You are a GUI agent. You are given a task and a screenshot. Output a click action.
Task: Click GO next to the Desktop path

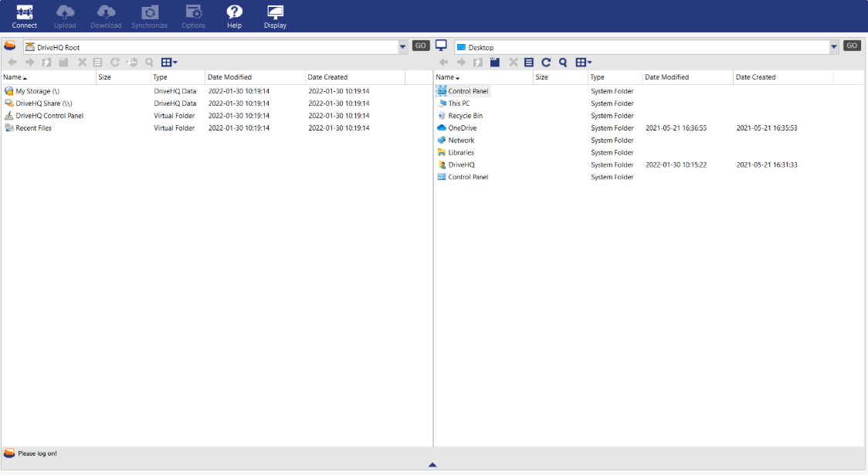click(x=852, y=46)
